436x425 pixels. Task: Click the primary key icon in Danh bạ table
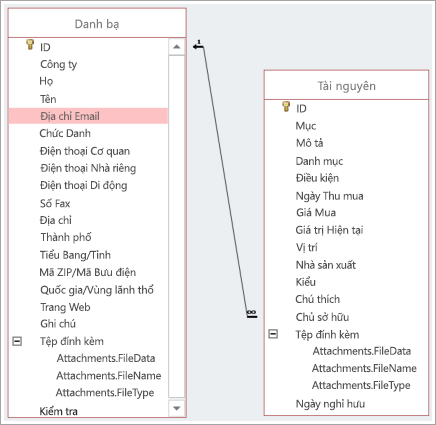[30, 45]
